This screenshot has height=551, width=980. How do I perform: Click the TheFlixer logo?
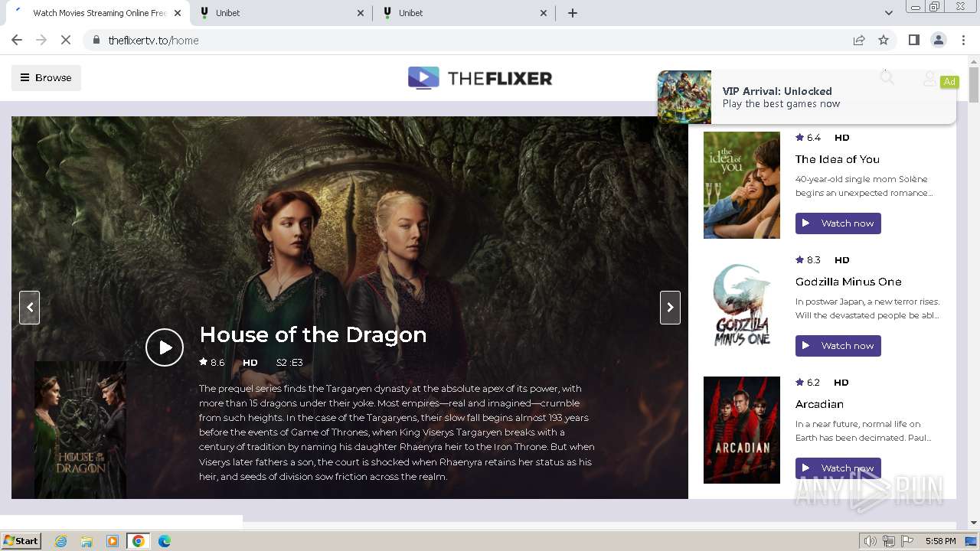[x=480, y=78]
